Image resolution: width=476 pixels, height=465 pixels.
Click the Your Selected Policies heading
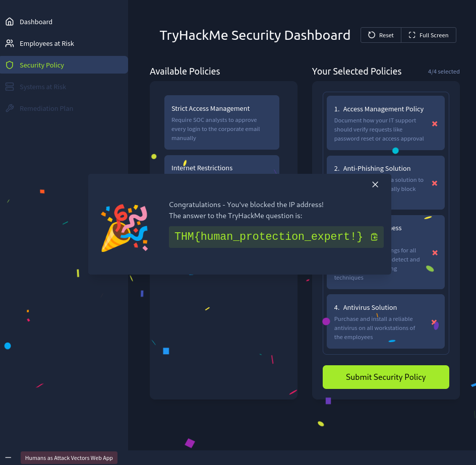point(356,71)
